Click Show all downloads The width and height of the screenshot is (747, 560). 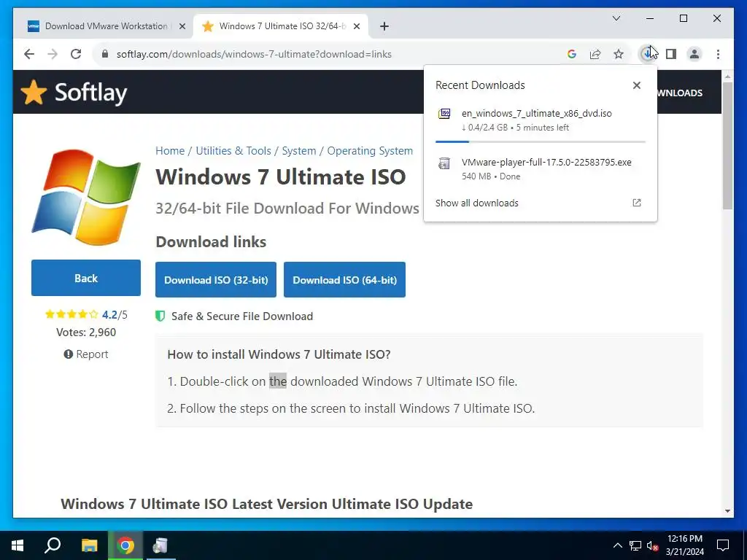pos(477,203)
